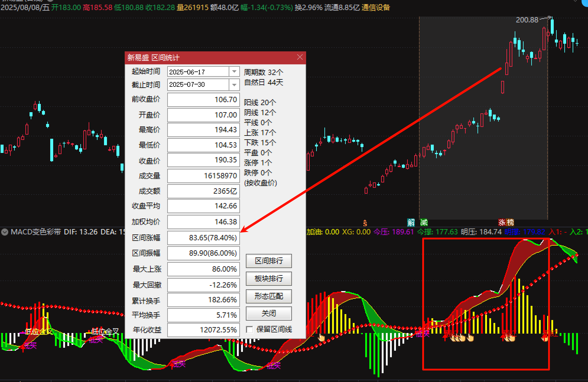Click the green 减 marker icon
Viewport: 588px width, 382px height.
click(x=424, y=222)
